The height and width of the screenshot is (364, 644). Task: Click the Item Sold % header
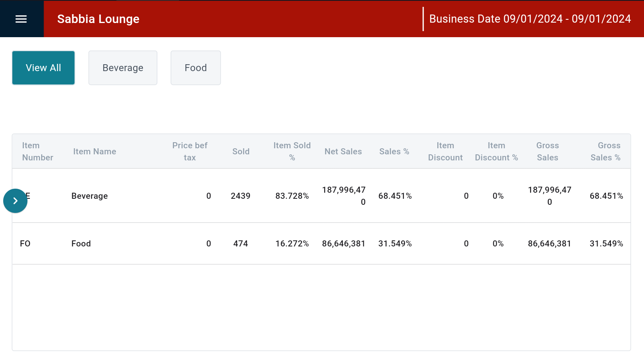[292, 151]
